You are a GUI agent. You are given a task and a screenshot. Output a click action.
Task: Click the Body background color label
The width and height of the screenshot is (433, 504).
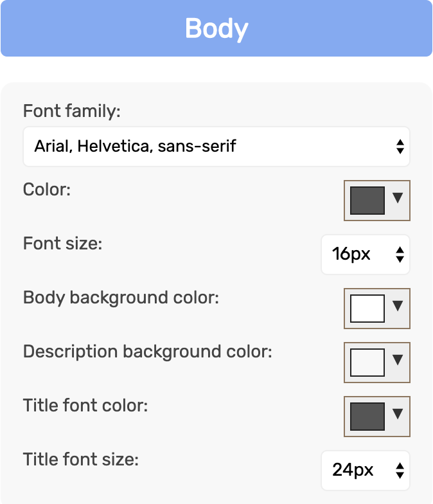[x=121, y=298]
